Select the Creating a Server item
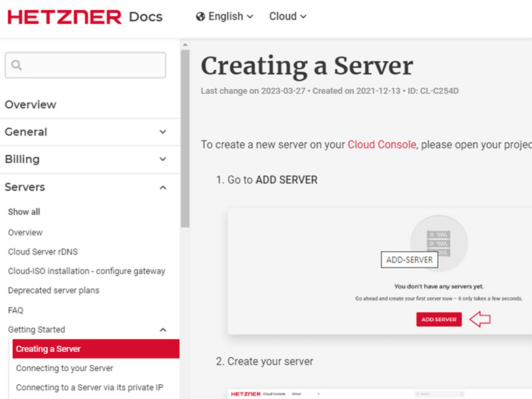The width and height of the screenshot is (532, 399). pos(96,349)
